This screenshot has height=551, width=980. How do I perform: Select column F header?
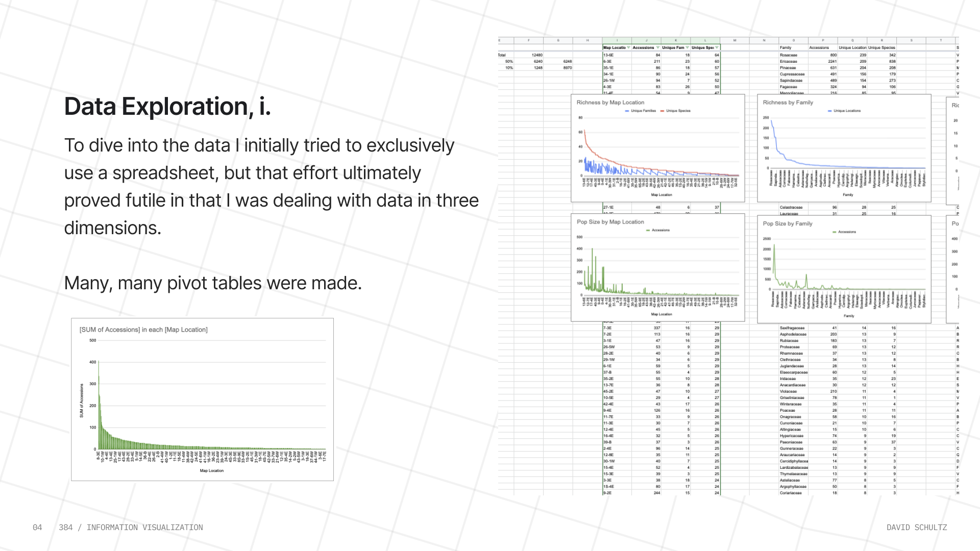point(528,40)
